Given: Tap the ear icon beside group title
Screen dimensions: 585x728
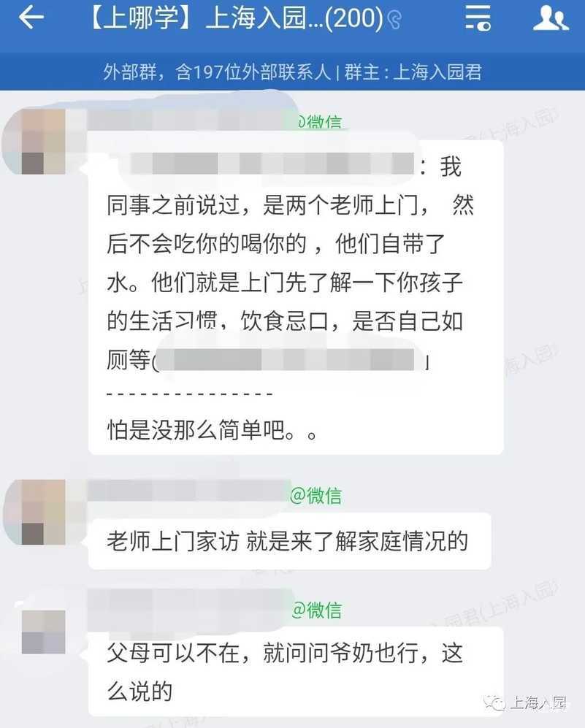Looking at the screenshot, I should pos(394,20).
